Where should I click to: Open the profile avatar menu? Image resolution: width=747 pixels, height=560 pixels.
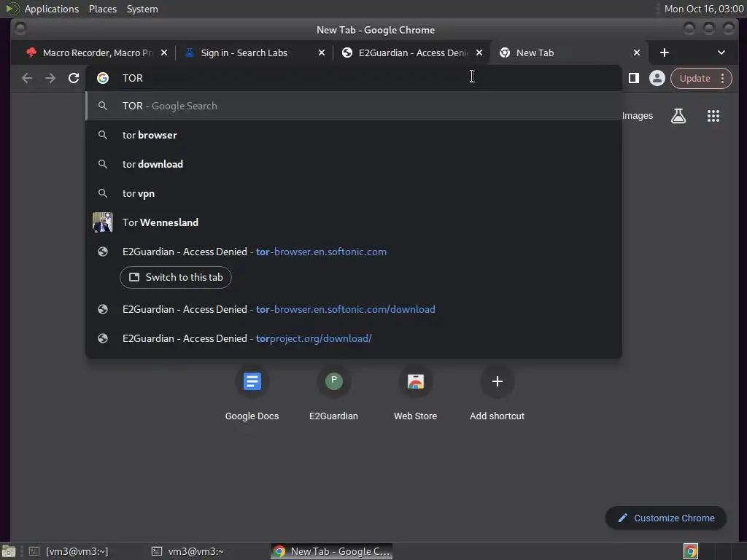coord(657,78)
